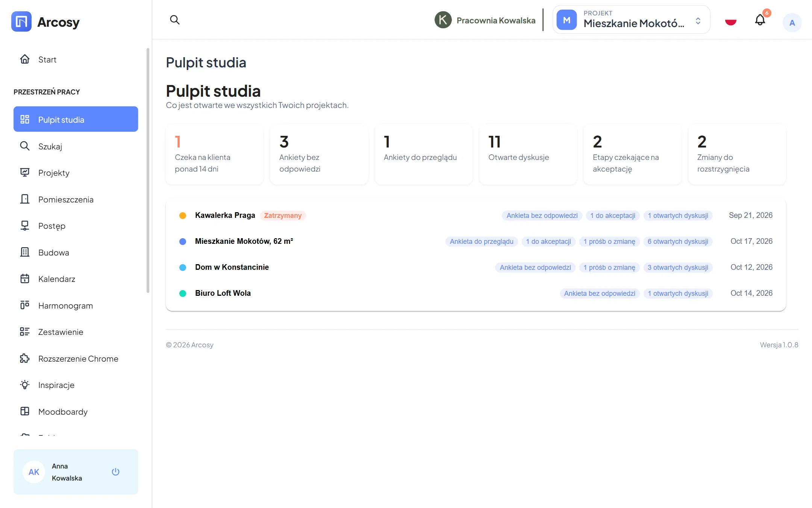This screenshot has height=508, width=812.
Task: Click the '3 otwartych dyskusji' tag
Action: point(677,268)
